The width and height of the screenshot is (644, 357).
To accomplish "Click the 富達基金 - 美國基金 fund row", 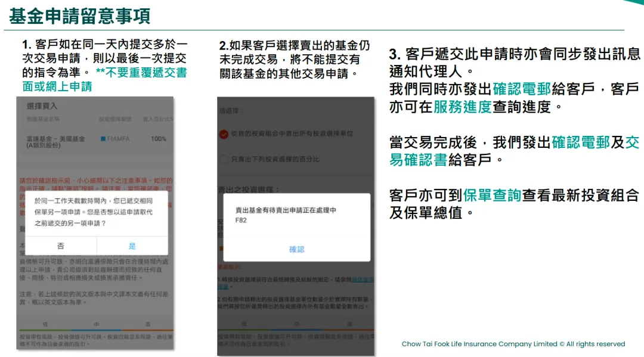I will pos(95,142).
